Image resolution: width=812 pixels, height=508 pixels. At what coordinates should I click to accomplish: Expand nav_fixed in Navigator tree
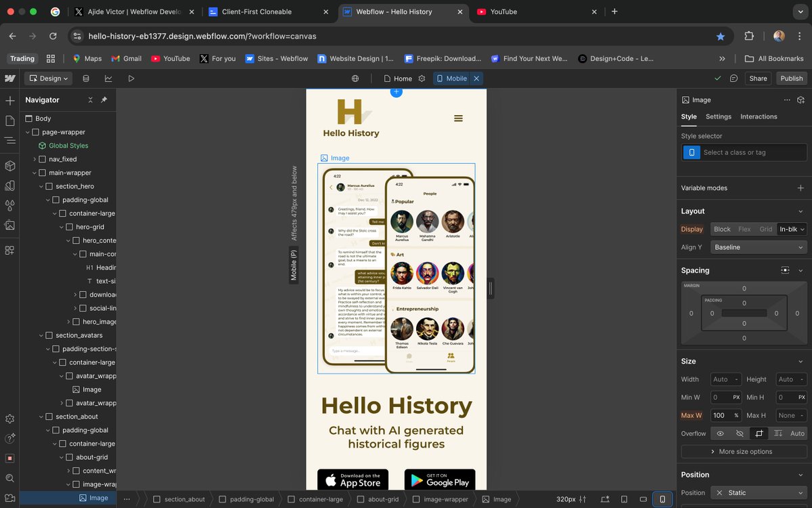point(35,159)
